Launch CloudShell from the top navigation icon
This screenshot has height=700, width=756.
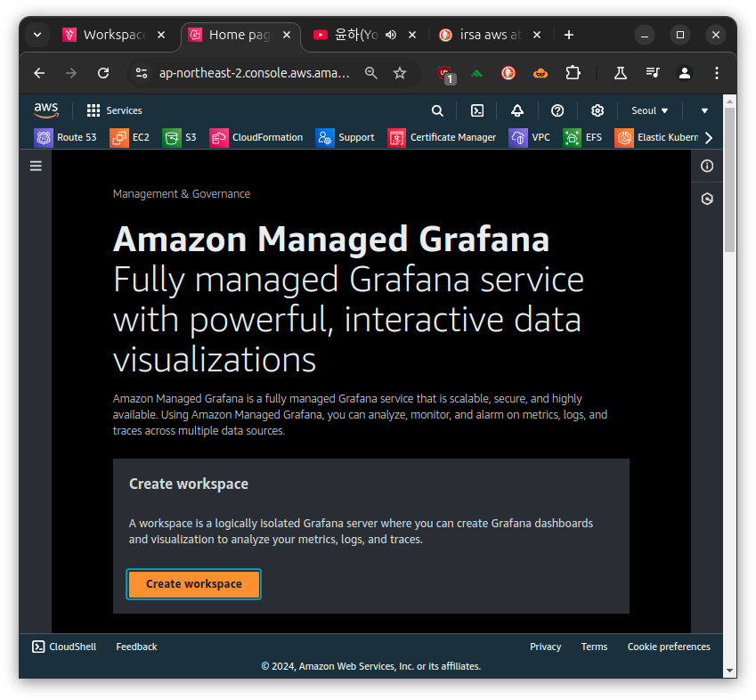point(477,111)
